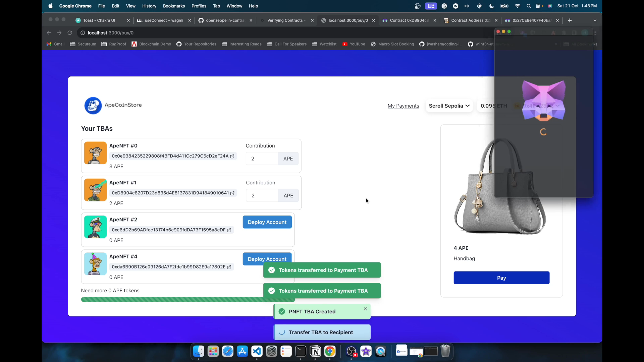Click the Transfer TBA to Recipient toast
The image size is (644, 362).
tap(322, 332)
